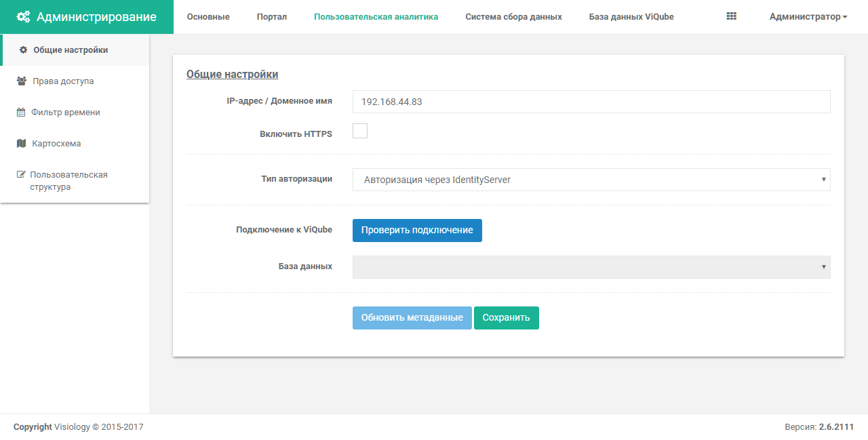Click the Включить HTTPS label
This screenshot has width=868, height=440.
coord(296,134)
